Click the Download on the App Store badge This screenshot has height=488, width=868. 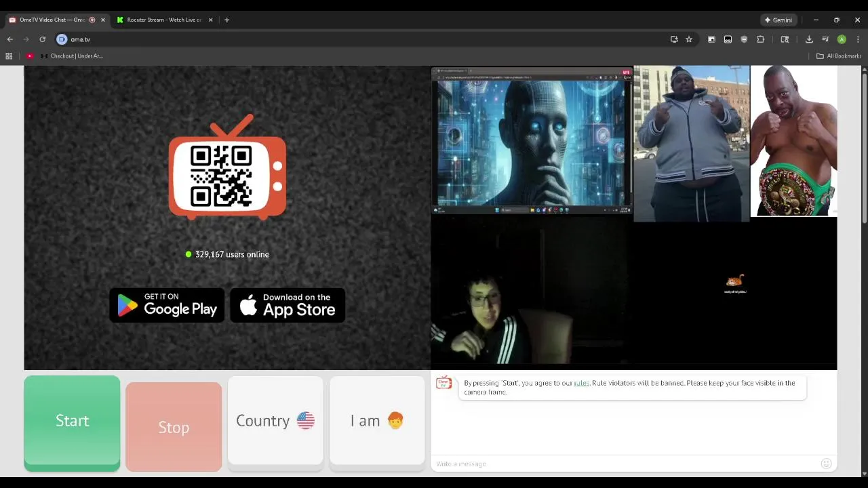[x=288, y=305]
